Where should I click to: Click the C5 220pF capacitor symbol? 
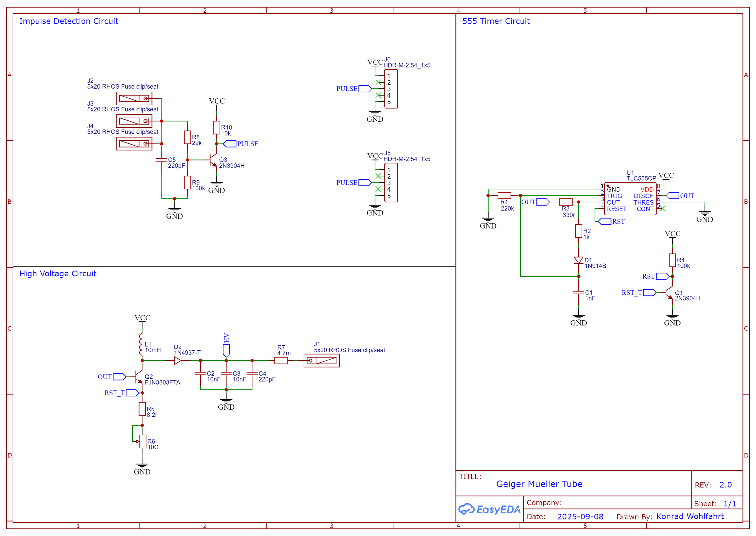click(162, 160)
